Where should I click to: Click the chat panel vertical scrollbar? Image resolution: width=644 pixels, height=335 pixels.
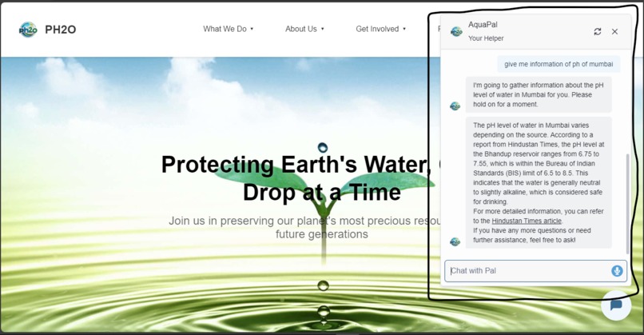click(x=627, y=204)
